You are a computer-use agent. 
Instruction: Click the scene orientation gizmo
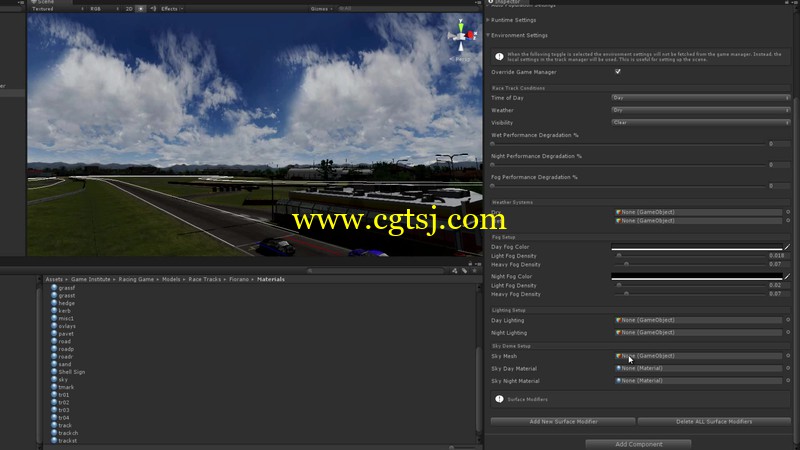coord(461,36)
